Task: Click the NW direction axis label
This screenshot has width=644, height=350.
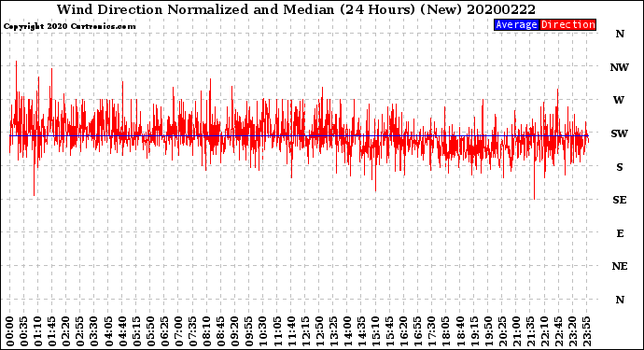Action: (619, 67)
